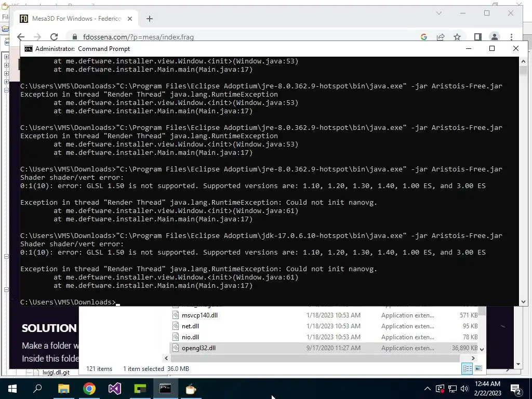Click the Chrome forward navigation arrow
The image size is (532, 399).
(37, 37)
